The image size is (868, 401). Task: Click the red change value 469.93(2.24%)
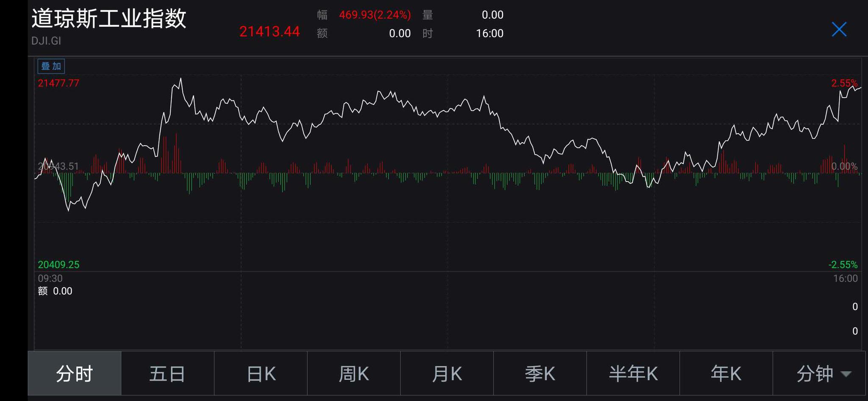point(375,14)
